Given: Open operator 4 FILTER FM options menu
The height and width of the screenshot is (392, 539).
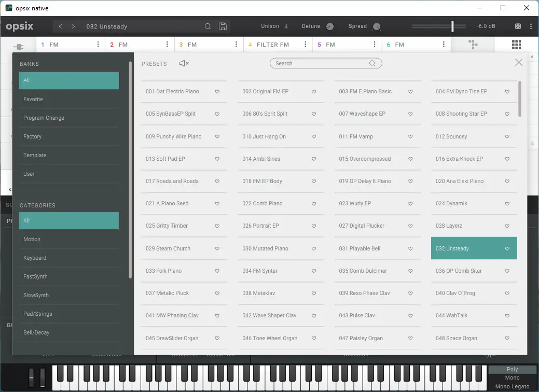Looking at the screenshot, I should click(305, 44).
